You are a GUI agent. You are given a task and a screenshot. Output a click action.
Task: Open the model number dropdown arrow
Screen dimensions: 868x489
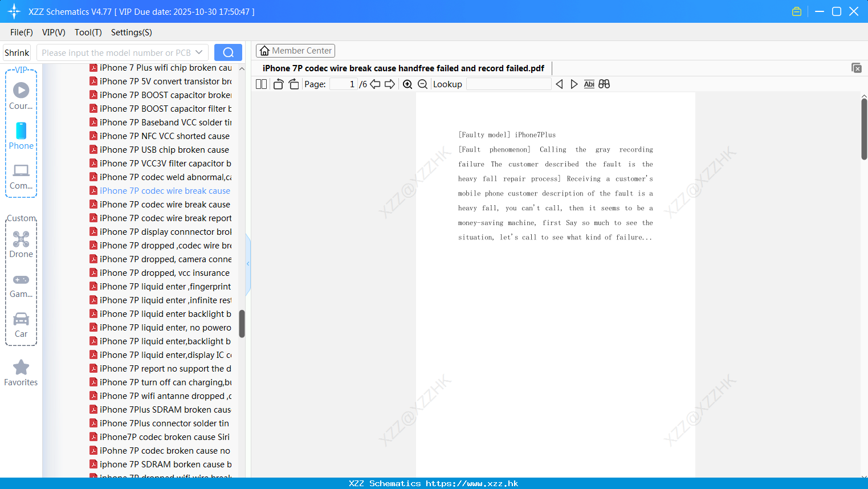(199, 52)
